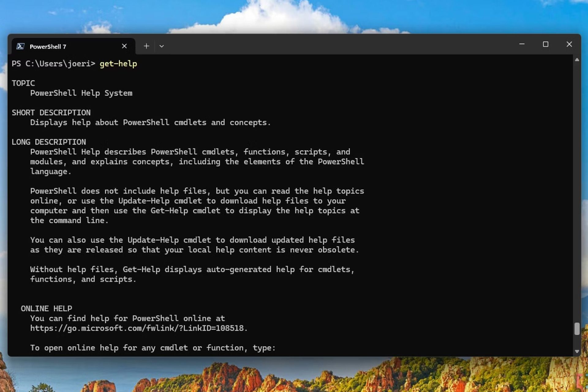Click the SHORT DESCRIPTION heading
588x392 pixels.
click(51, 113)
